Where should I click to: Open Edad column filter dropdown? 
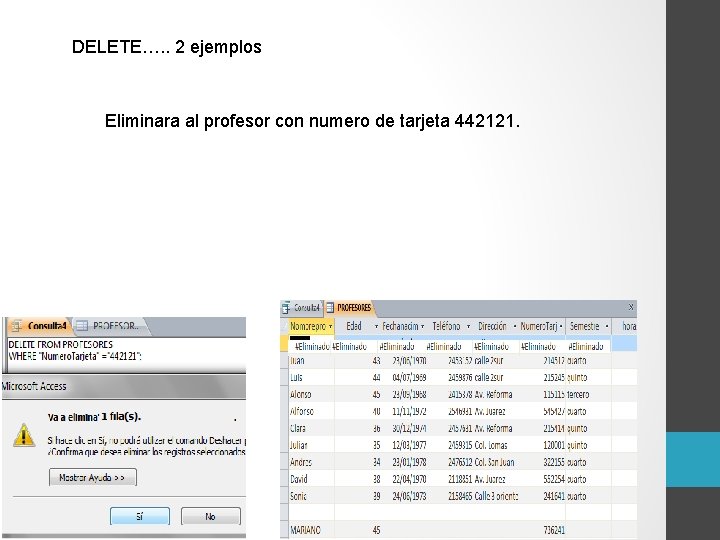[x=376, y=326]
